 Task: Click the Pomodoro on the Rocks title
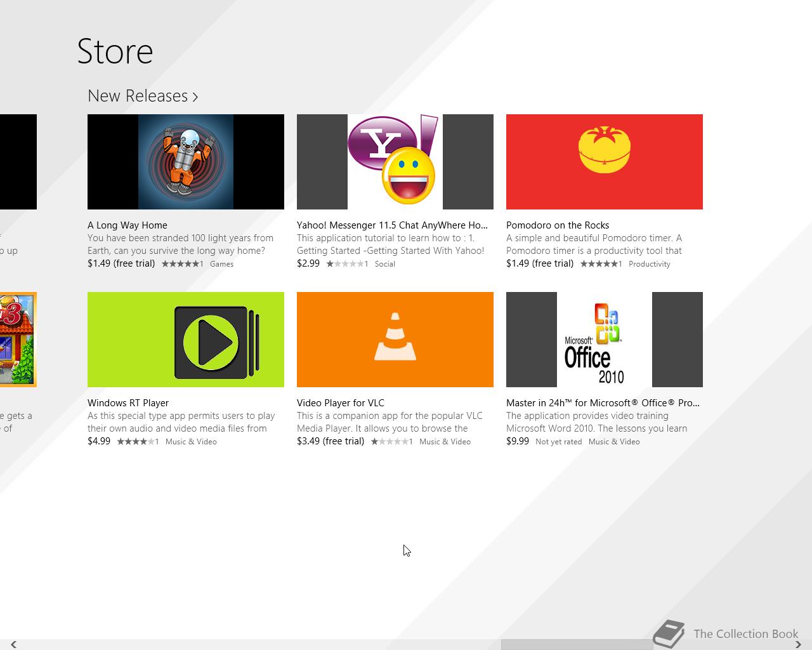point(558,225)
